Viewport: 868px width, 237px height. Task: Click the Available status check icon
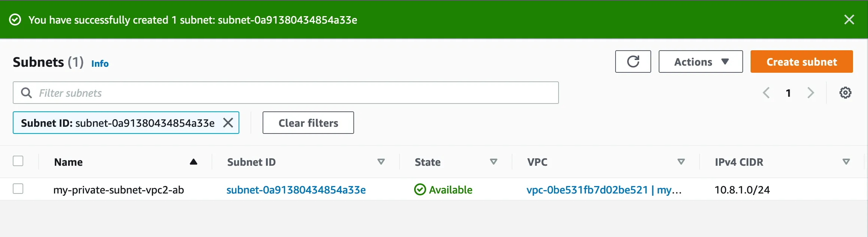pos(420,190)
